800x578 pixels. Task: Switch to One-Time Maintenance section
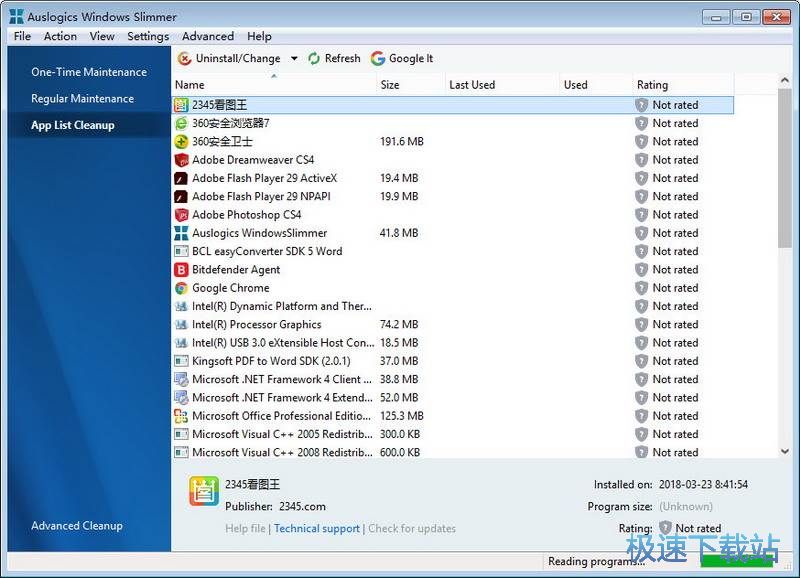pos(89,72)
